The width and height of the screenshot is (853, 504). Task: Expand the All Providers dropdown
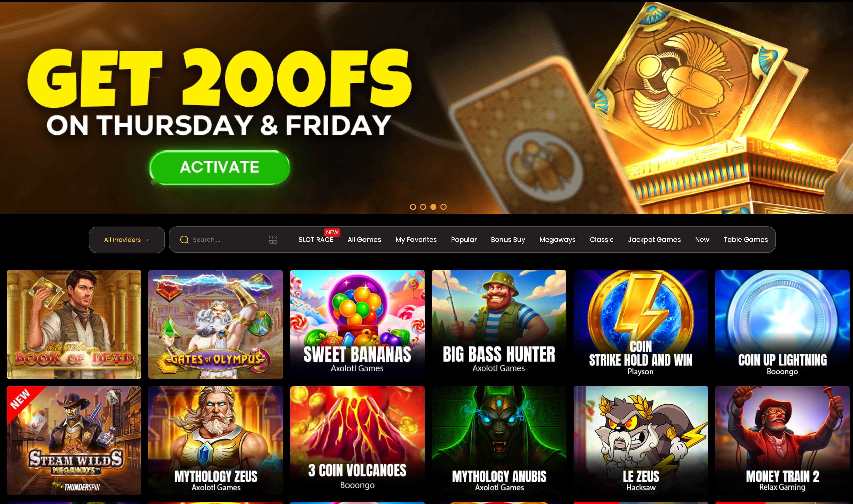127,240
